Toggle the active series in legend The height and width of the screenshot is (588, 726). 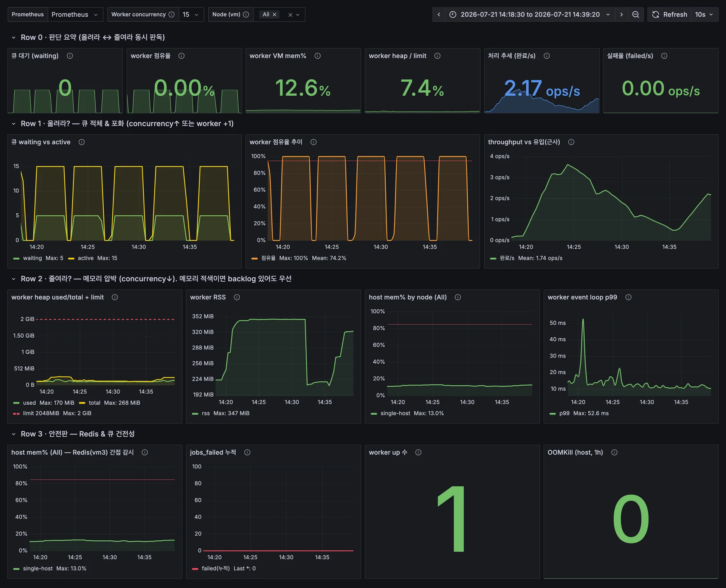(85, 258)
